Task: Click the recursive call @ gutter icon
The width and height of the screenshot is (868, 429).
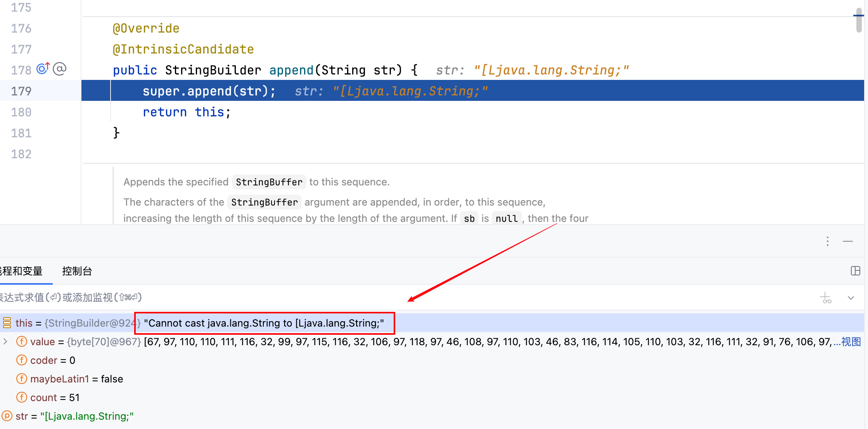Action: tap(59, 69)
